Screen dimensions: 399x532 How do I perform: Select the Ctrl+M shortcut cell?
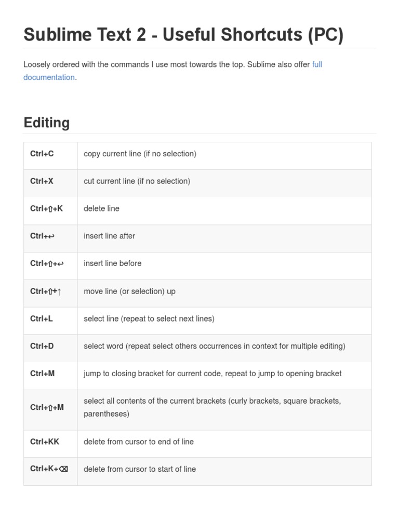(43, 374)
